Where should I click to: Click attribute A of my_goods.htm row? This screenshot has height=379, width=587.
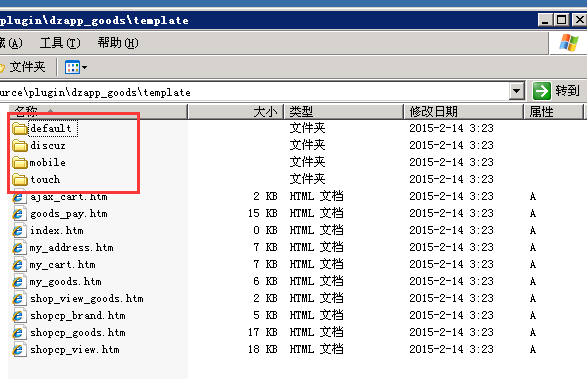[x=533, y=281]
